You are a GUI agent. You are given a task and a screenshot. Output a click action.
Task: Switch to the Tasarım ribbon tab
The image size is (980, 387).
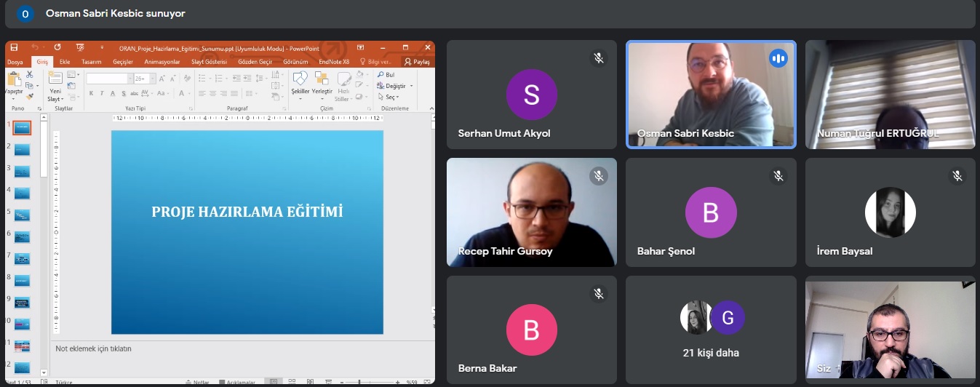tap(92, 62)
